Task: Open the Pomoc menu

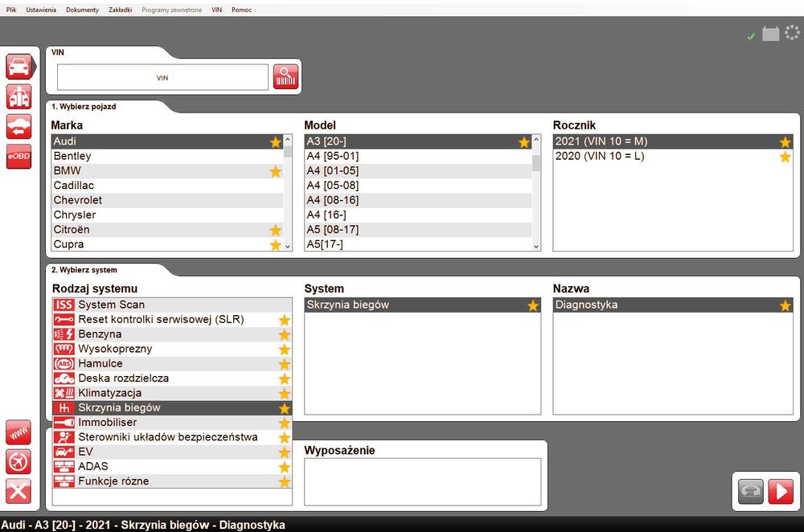Action: (241, 10)
